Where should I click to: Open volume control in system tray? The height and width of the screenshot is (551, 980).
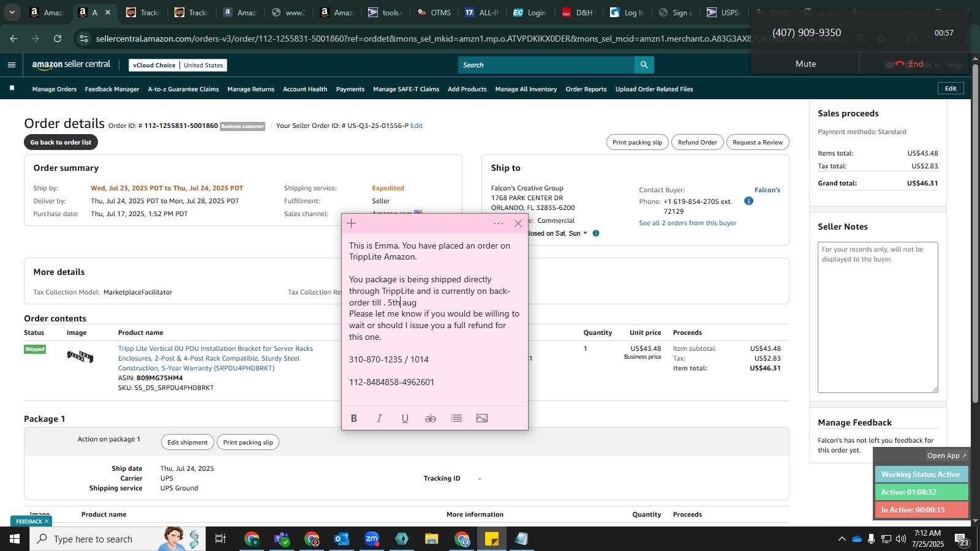(x=901, y=539)
